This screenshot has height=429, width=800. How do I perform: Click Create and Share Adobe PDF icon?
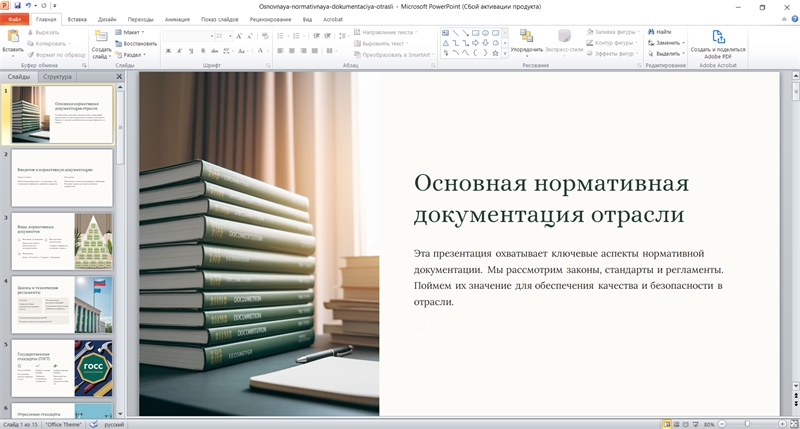pyautogui.click(x=718, y=37)
